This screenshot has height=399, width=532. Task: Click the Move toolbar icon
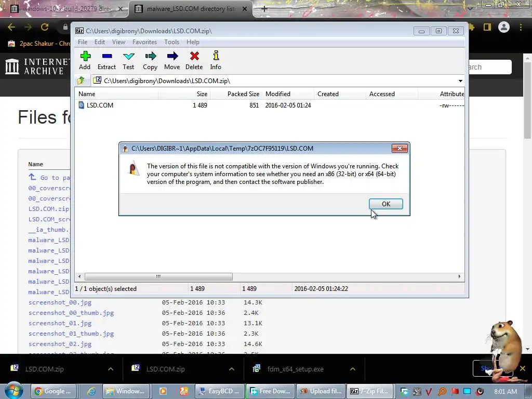(x=172, y=56)
